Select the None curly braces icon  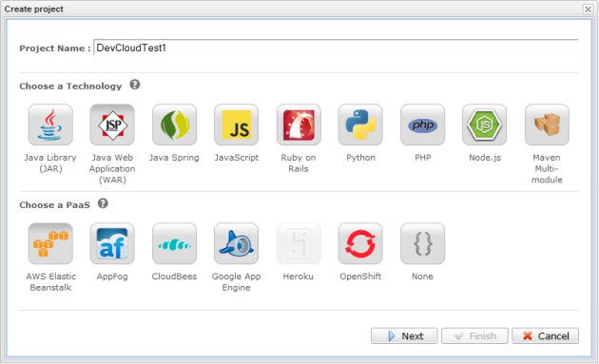coord(422,243)
